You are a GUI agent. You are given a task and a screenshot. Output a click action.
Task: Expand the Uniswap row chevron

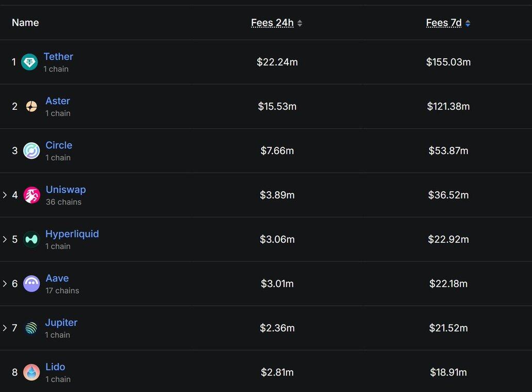click(x=5, y=195)
